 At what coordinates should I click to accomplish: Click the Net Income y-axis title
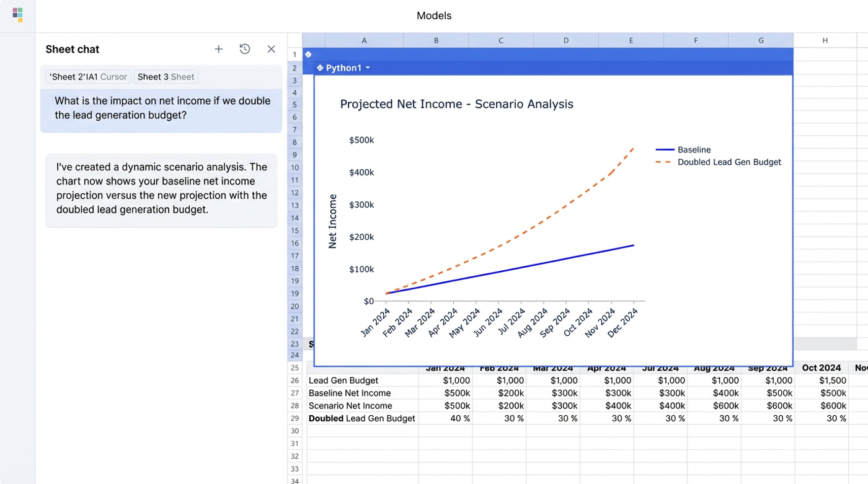click(333, 221)
